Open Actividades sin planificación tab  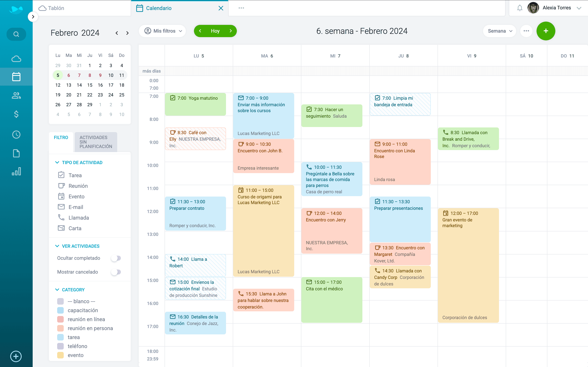point(96,142)
